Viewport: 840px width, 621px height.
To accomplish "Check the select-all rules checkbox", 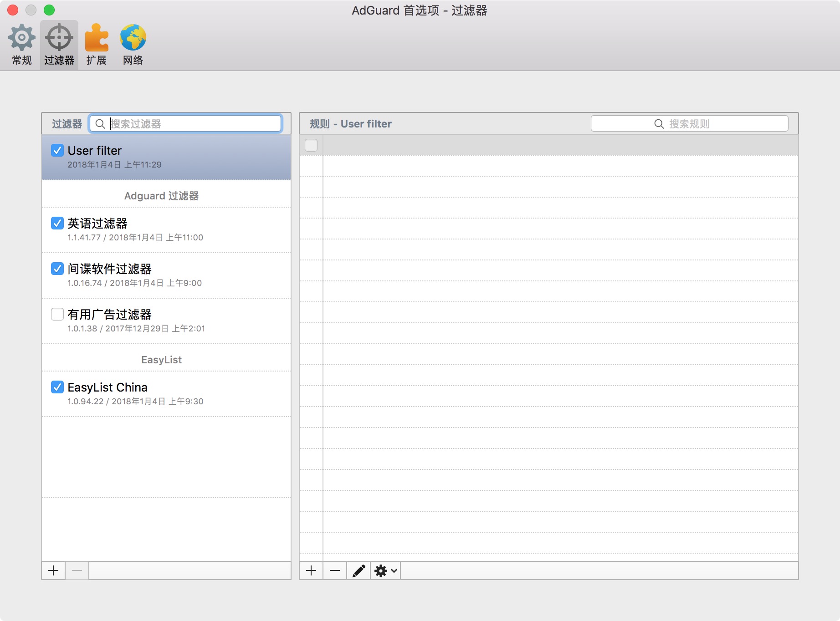I will click(311, 145).
